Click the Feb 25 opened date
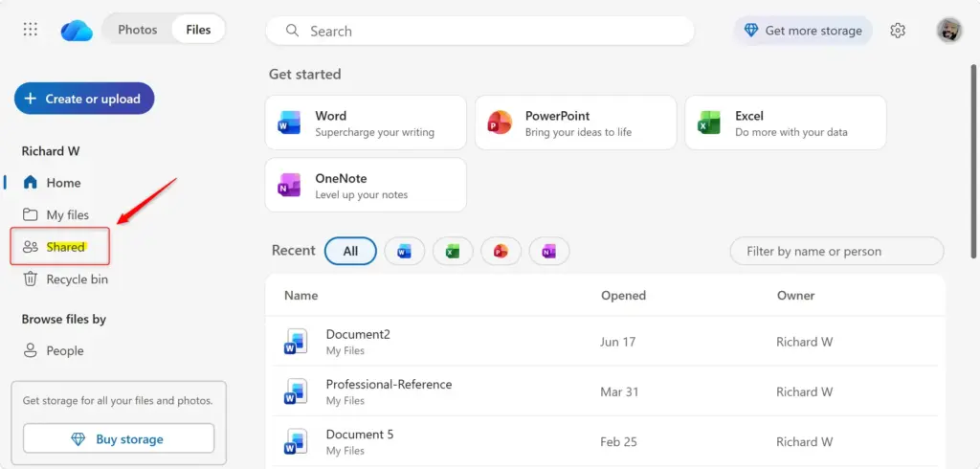 [x=619, y=441]
